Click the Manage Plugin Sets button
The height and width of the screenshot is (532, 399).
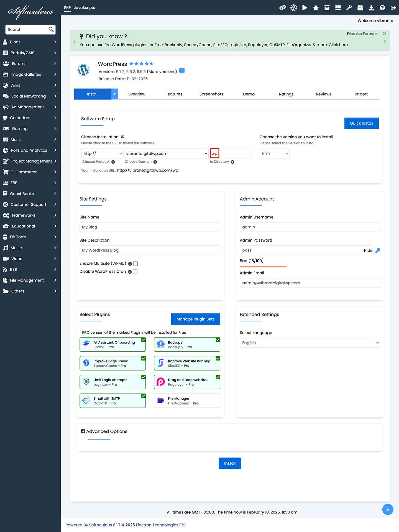click(x=195, y=319)
